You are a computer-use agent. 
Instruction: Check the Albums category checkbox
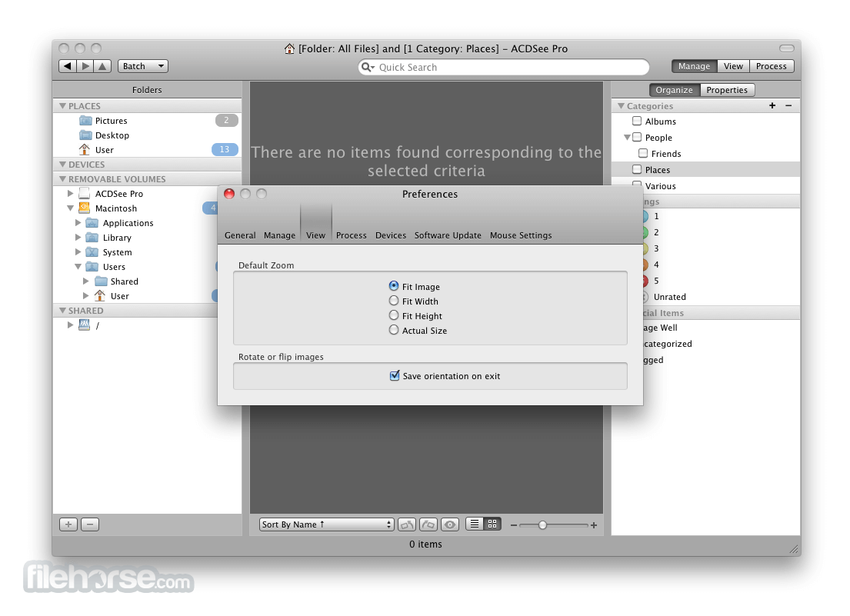point(637,121)
